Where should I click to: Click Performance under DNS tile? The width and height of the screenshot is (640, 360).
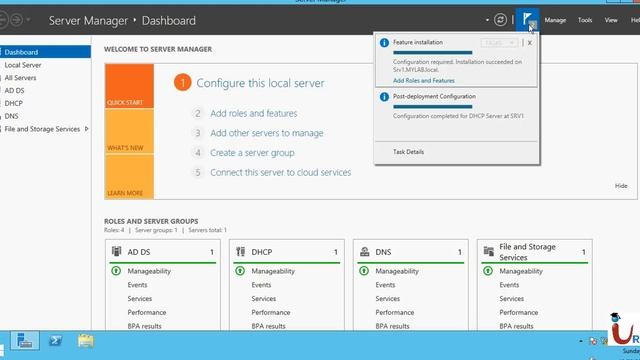pyautogui.click(x=395, y=312)
